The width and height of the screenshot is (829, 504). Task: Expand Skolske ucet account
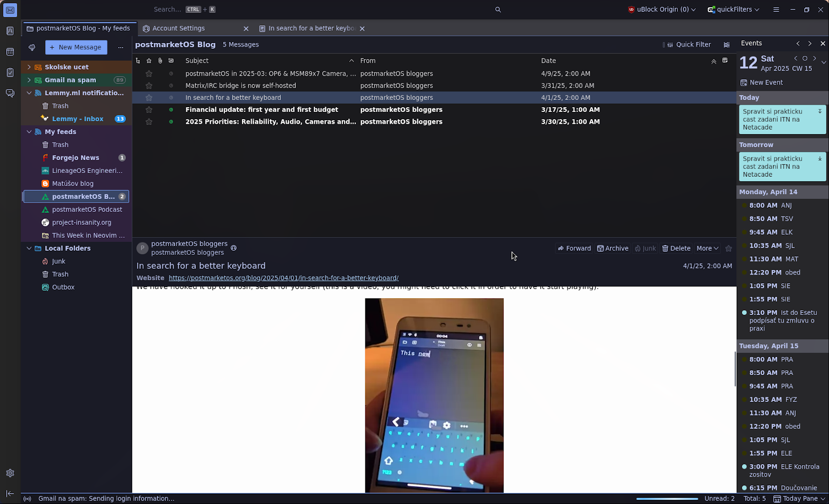coord(29,67)
